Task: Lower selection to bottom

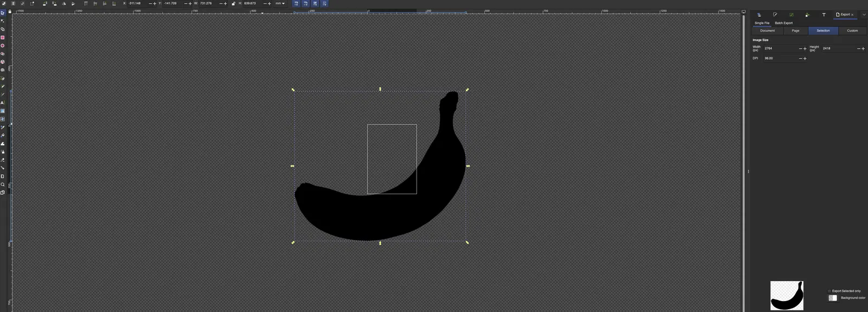Action: click(114, 3)
